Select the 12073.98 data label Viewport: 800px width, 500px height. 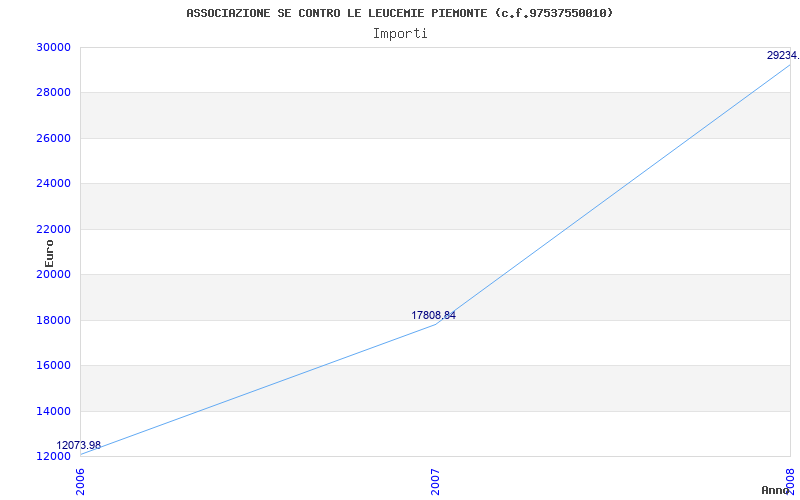[79, 445]
